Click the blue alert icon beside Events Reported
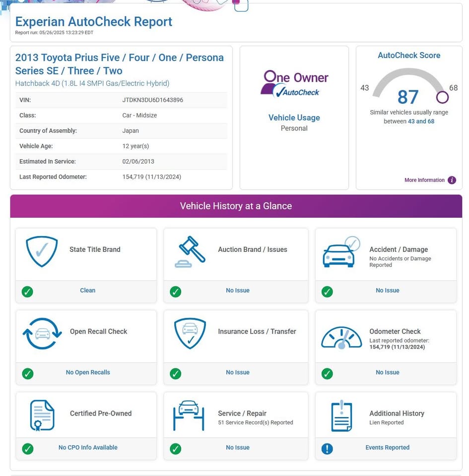469x476 pixels. click(327, 448)
